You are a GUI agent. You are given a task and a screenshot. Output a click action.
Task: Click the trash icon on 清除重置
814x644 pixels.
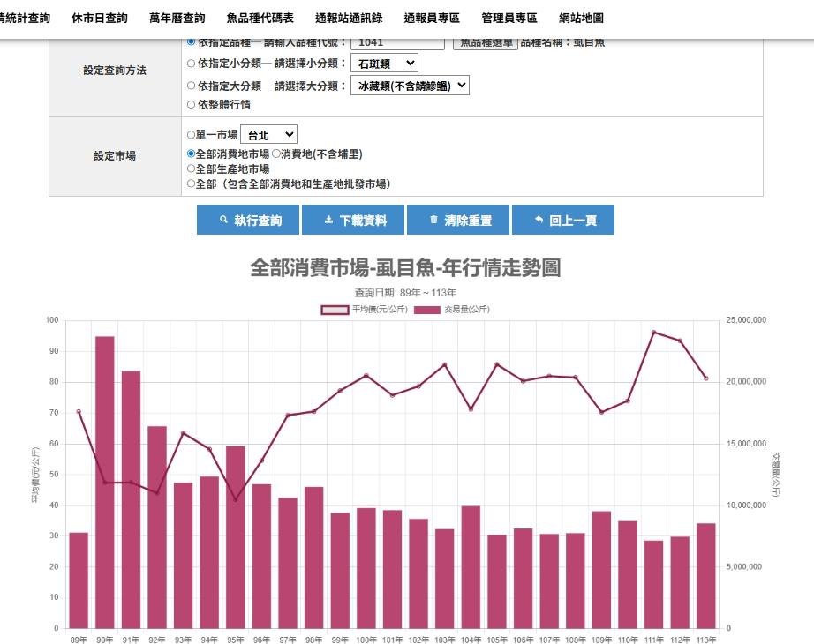point(433,221)
